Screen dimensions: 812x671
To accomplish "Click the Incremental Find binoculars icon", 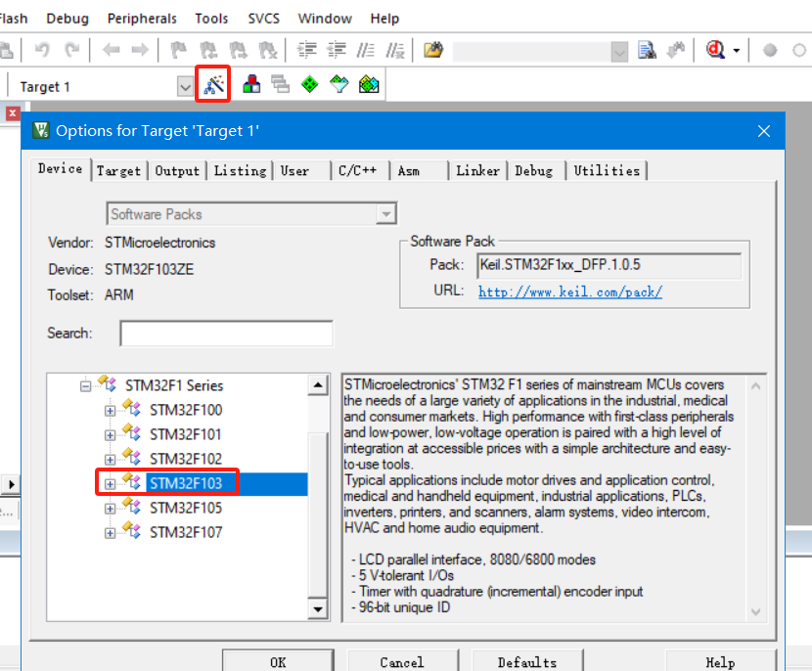I will coord(676,50).
